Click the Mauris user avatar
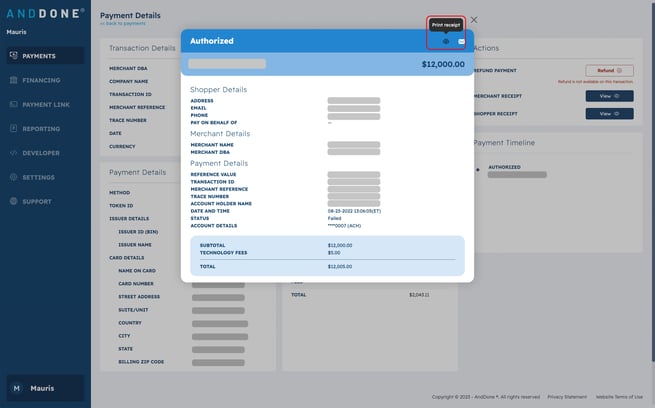Screen dimensions: 655x408 coord(16,388)
